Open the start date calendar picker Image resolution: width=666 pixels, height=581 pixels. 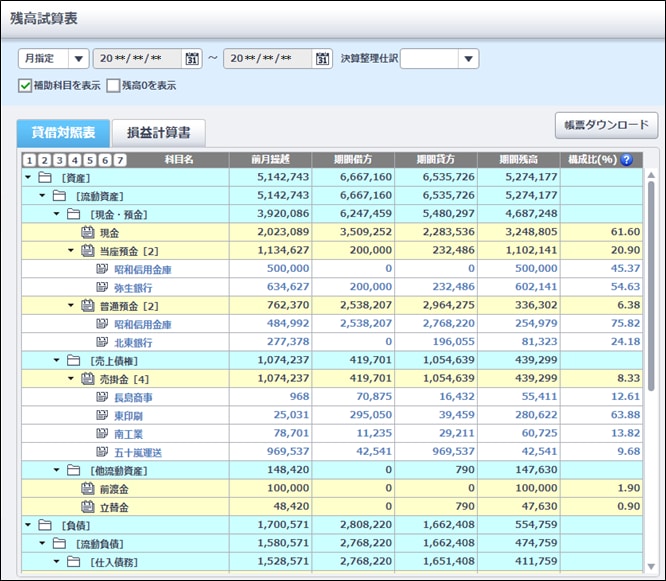193,59
